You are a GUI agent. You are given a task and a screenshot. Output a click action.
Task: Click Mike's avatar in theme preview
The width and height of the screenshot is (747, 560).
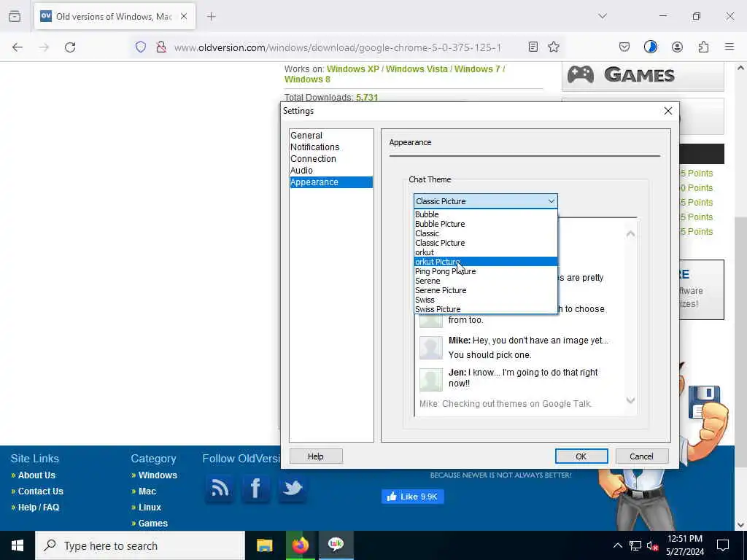pyautogui.click(x=430, y=348)
